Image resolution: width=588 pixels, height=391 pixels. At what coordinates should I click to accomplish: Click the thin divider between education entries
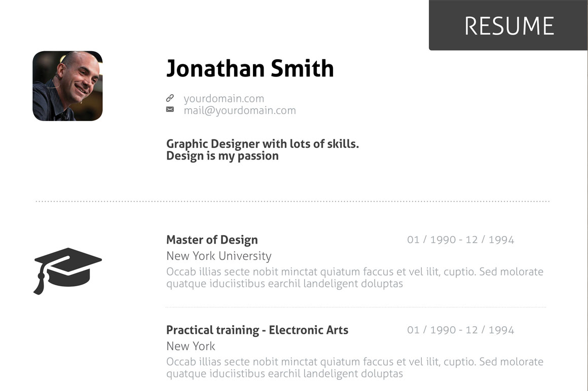[355, 307]
